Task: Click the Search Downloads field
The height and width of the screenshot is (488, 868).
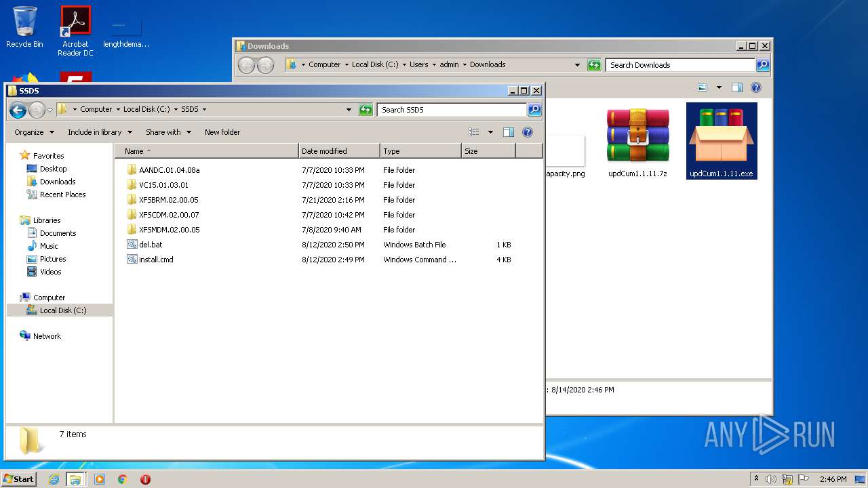Action: pos(680,65)
